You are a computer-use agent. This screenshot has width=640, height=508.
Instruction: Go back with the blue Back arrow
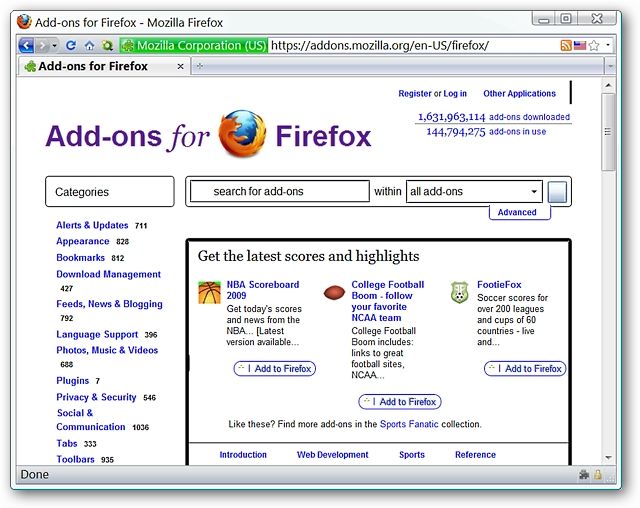pos(26,45)
